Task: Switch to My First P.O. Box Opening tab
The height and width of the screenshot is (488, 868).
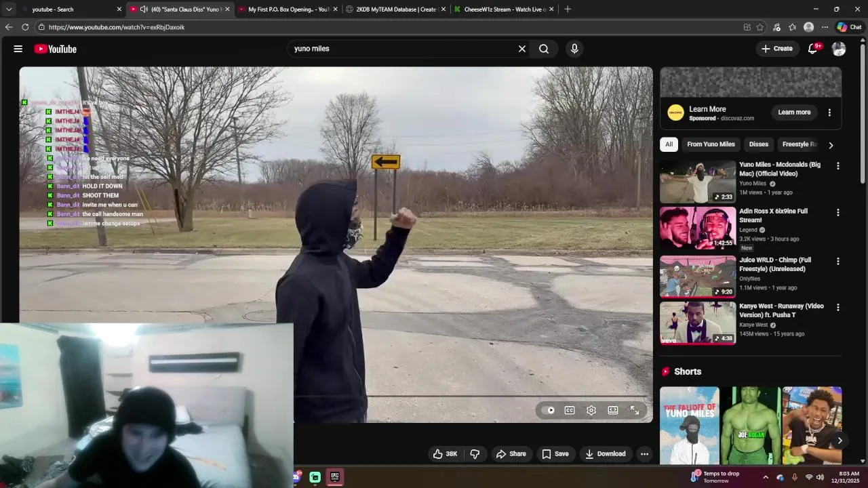Action: [x=288, y=9]
